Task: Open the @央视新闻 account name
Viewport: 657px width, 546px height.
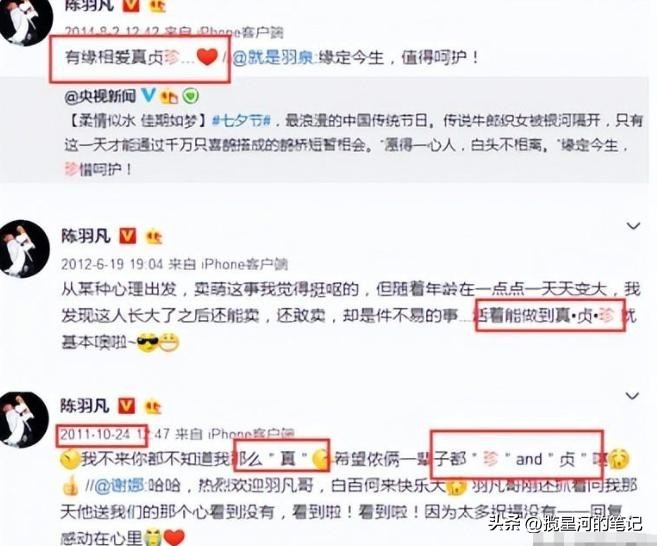Action: tap(101, 97)
